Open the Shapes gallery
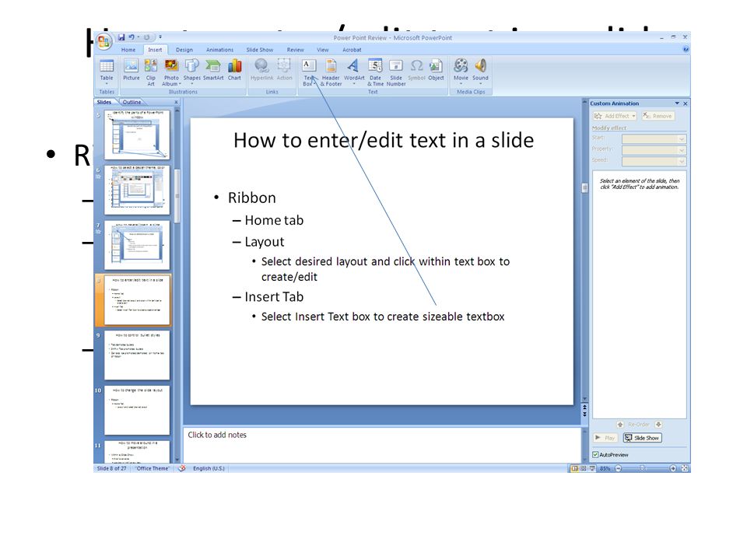This screenshot has width=747, height=560. point(192,71)
